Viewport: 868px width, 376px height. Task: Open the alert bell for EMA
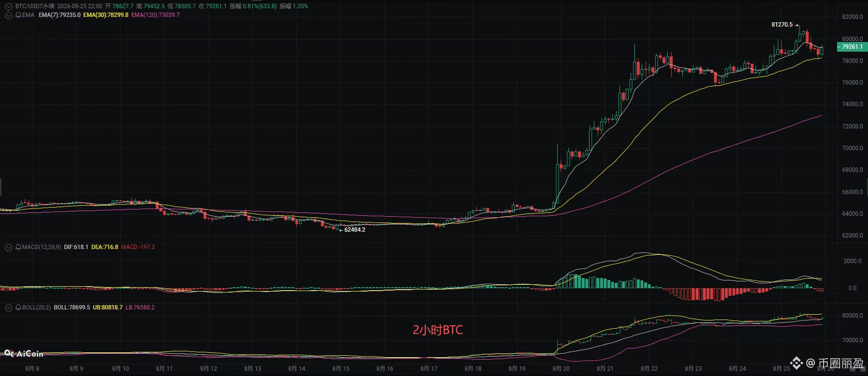pyautogui.click(x=18, y=15)
